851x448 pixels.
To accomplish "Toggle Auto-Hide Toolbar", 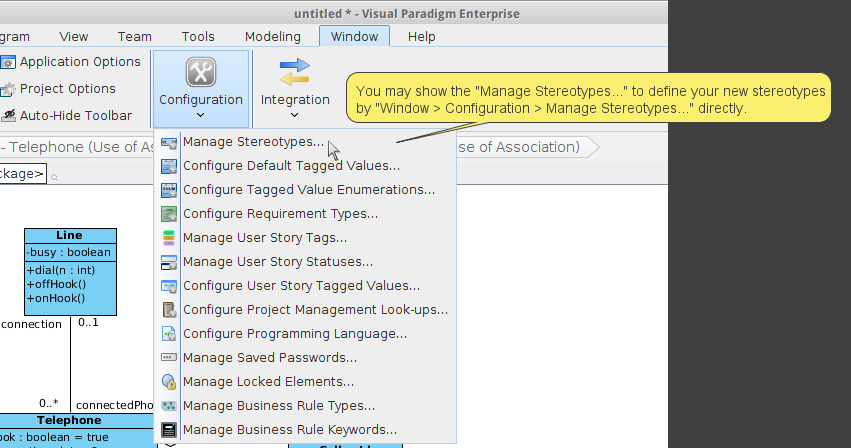I will (x=66, y=115).
